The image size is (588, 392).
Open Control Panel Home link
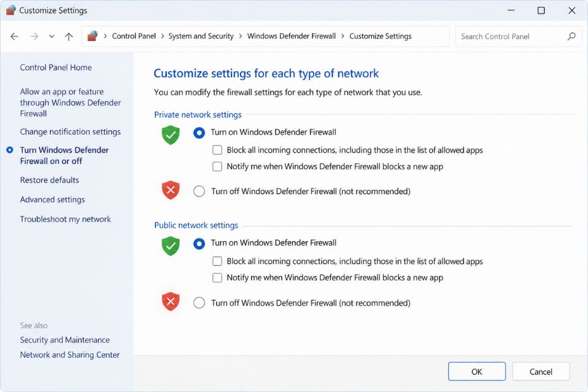click(56, 67)
